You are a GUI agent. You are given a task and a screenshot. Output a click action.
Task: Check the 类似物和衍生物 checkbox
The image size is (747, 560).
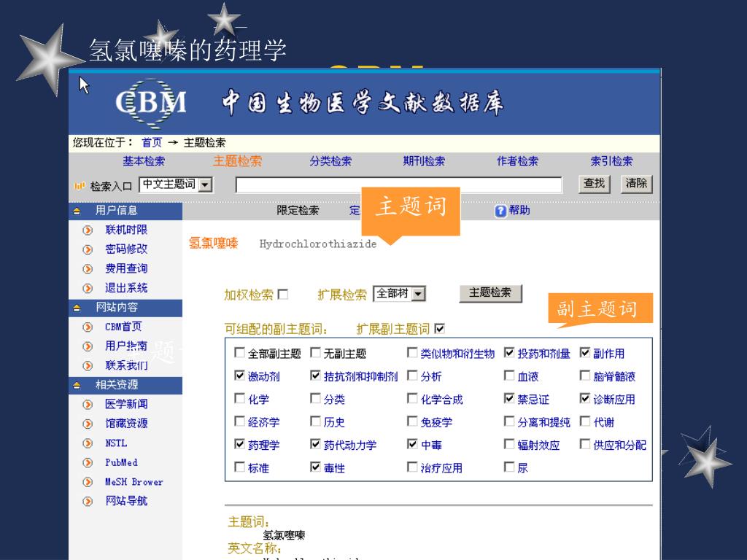[x=412, y=352]
